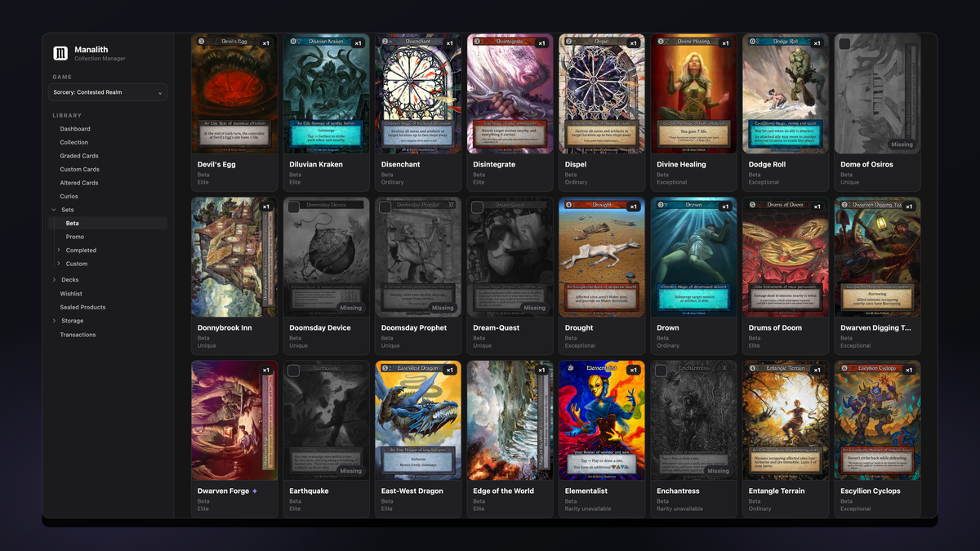Open the Sorcery: Contested Realm game dropdown
The image size is (980, 551).
tap(108, 92)
